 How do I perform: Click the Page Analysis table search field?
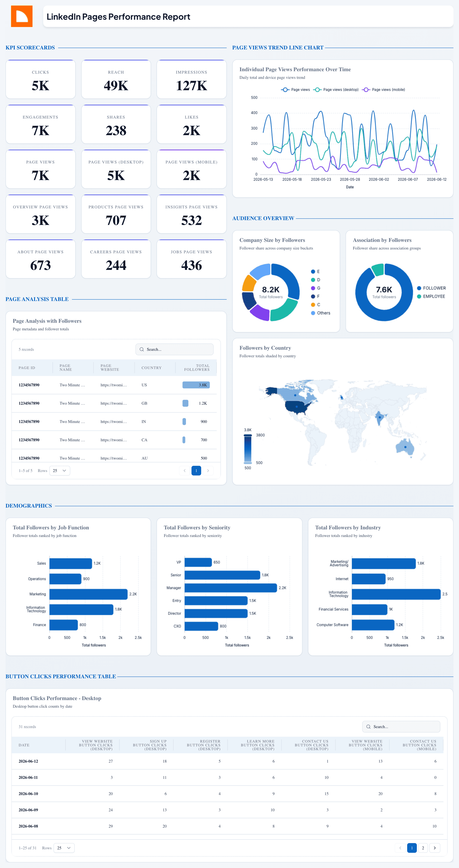[175, 349]
